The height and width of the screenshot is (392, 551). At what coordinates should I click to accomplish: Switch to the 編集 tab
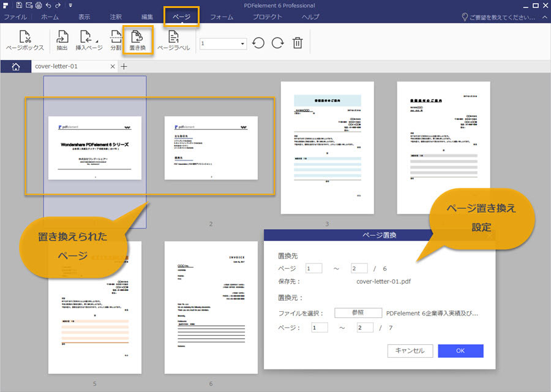(x=147, y=17)
